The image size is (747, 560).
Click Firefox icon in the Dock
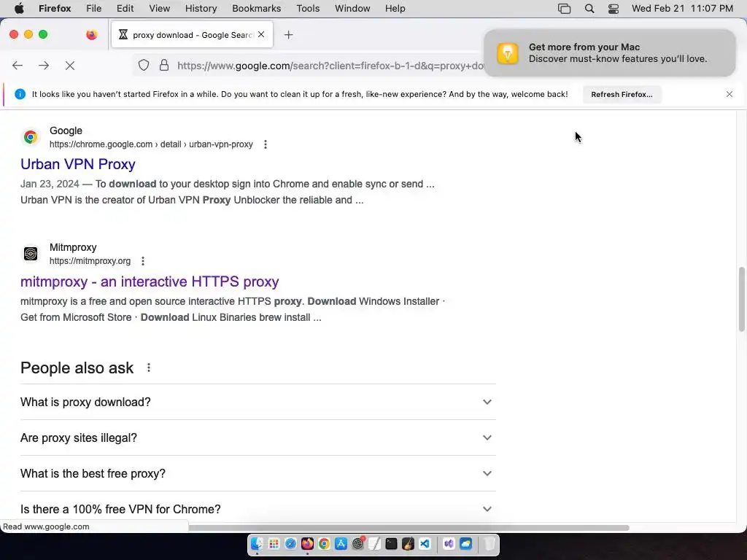coord(307,543)
